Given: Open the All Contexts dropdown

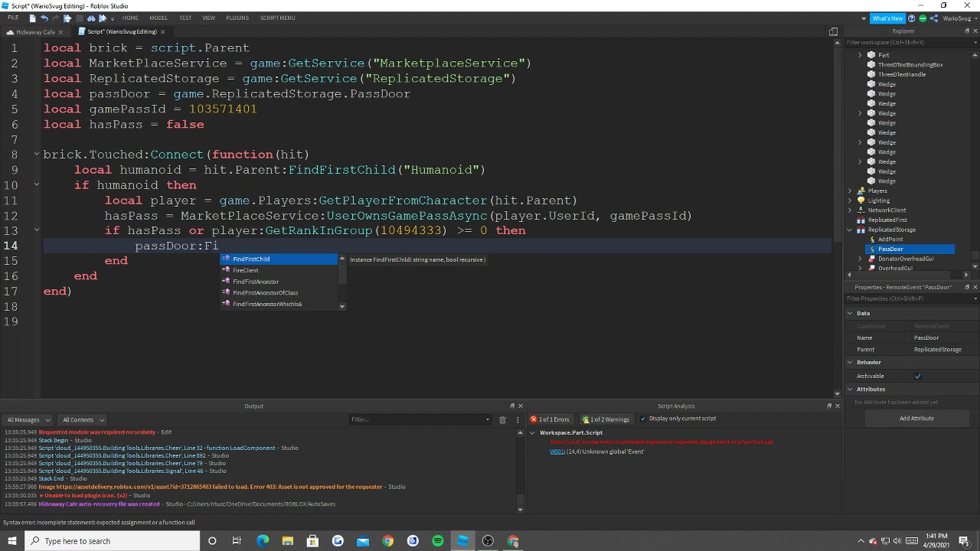Looking at the screenshot, I should coord(83,419).
